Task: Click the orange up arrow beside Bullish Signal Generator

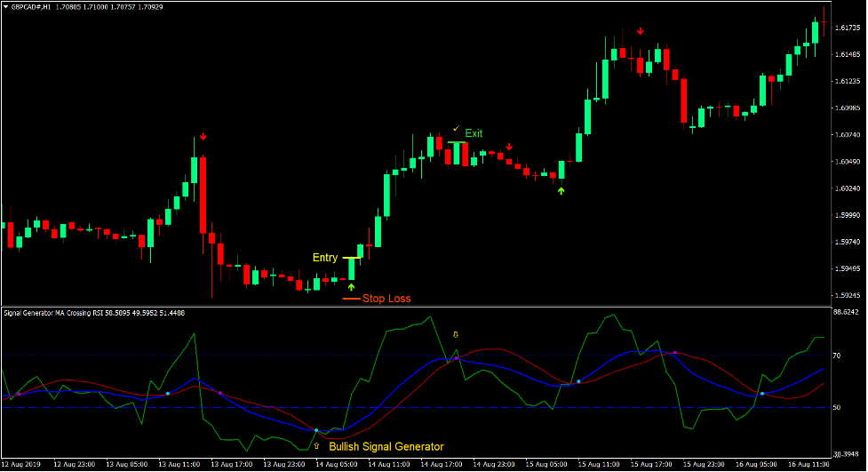Action: pos(316,446)
